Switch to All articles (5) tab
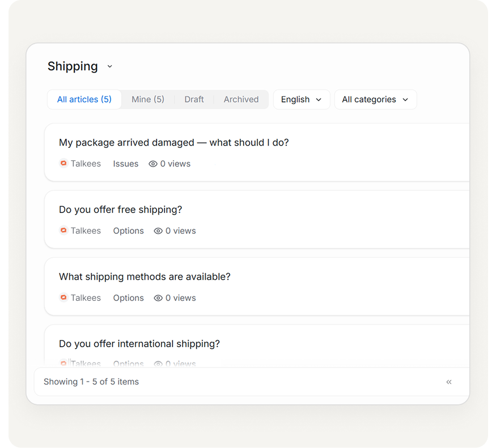This screenshot has height=448, width=496. [84, 100]
